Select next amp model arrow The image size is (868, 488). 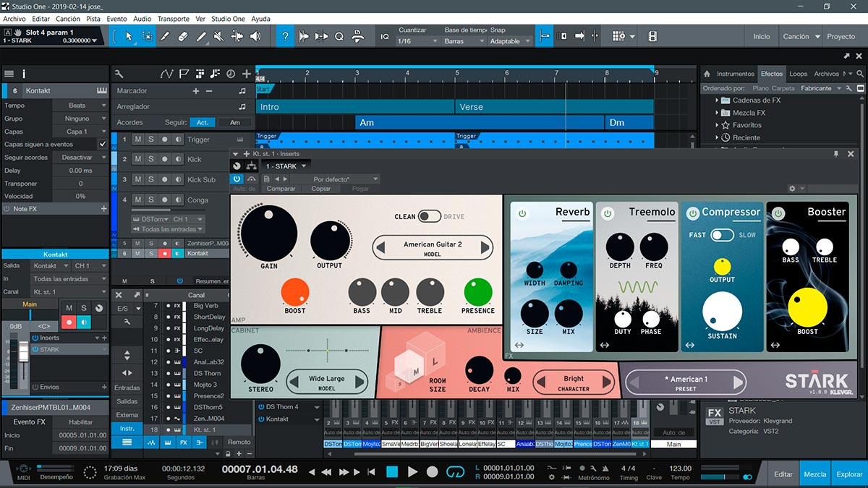coord(485,249)
